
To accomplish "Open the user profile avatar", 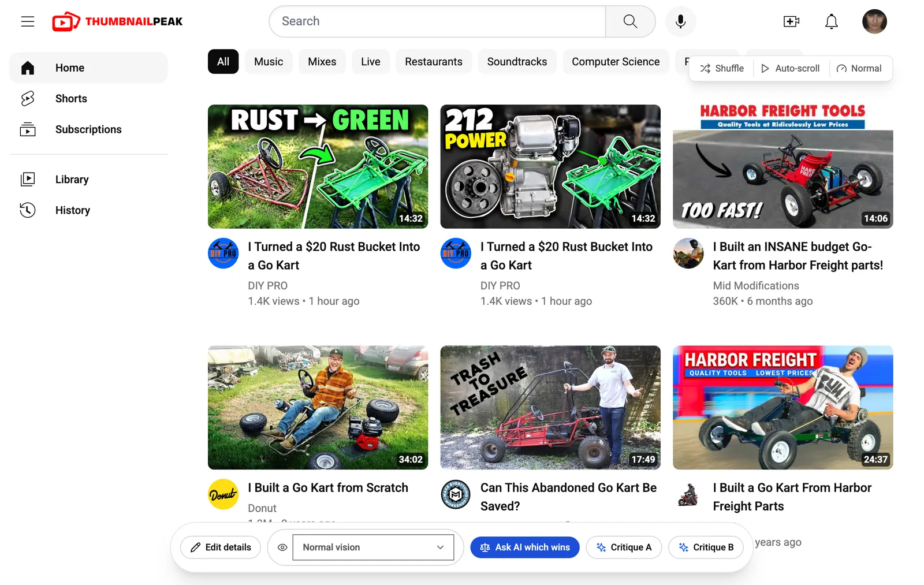I will coord(874,21).
